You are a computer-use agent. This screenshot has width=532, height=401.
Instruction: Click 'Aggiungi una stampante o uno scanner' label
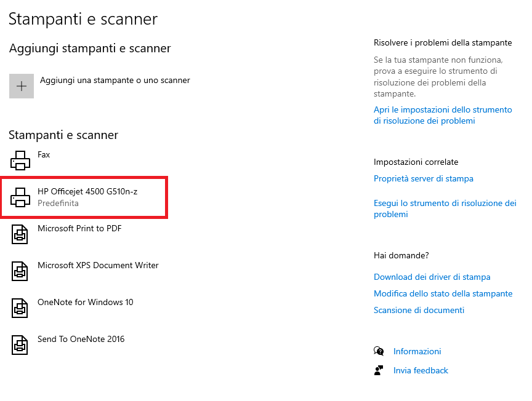coord(115,81)
